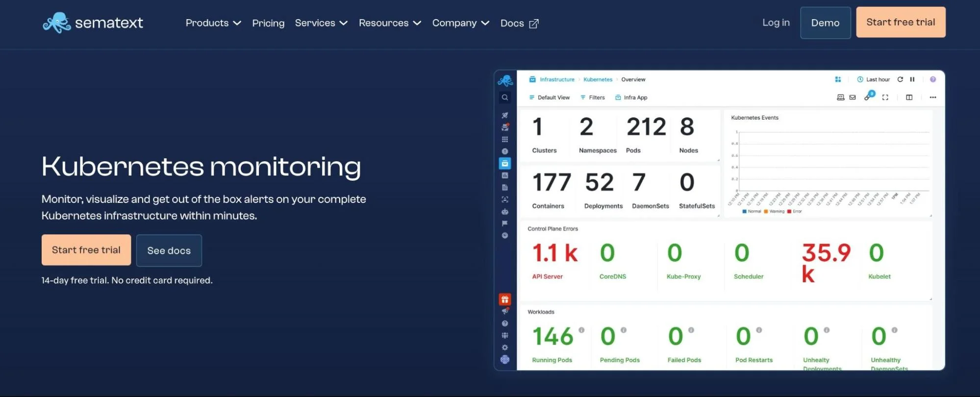Click the info icon beside Pod Restarts count
The image size is (980, 397).
click(759, 330)
